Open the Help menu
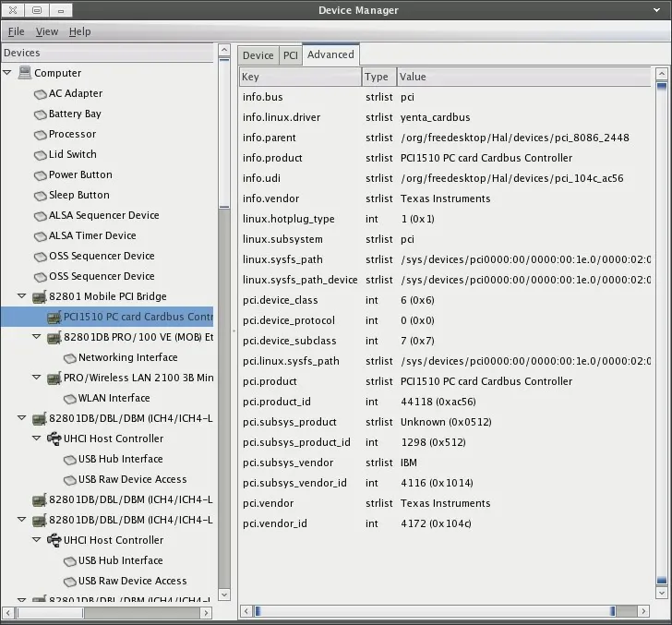The image size is (672, 625). tap(79, 31)
